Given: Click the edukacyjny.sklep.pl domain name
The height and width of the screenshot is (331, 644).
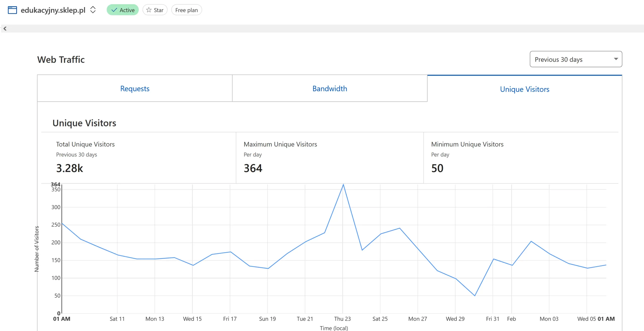Looking at the screenshot, I should [x=53, y=10].
